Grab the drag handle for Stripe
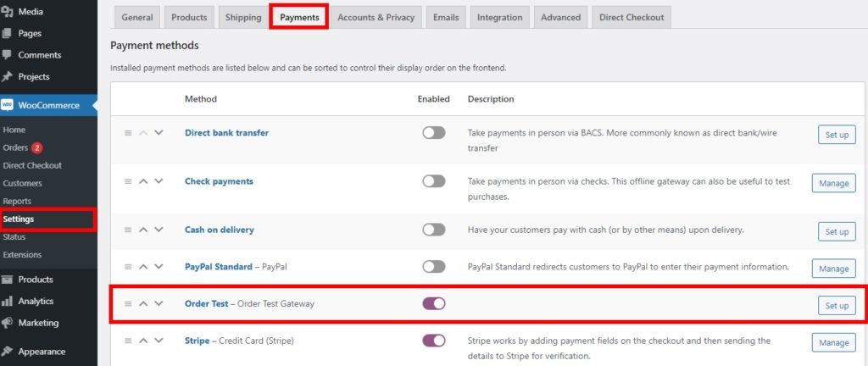The height and width of the screenshot is (366, 868). point(128,341)
